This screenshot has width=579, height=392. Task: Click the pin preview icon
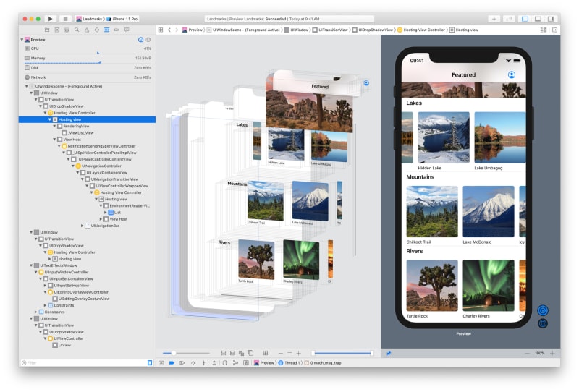(389, 353)
